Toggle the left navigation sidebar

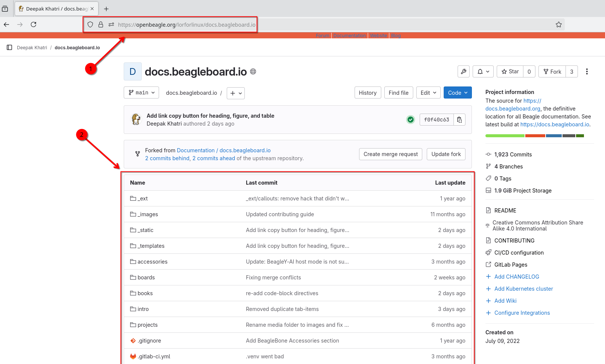point(9,47)
